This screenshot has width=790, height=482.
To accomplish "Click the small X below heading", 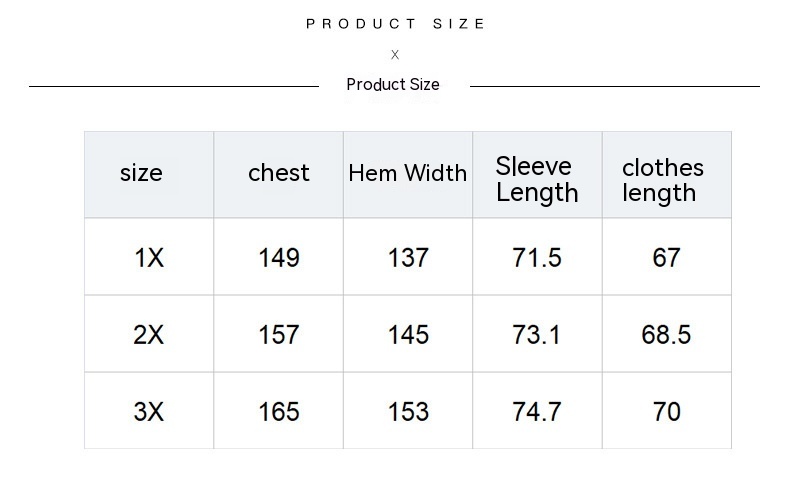I will tap(395, 55).
